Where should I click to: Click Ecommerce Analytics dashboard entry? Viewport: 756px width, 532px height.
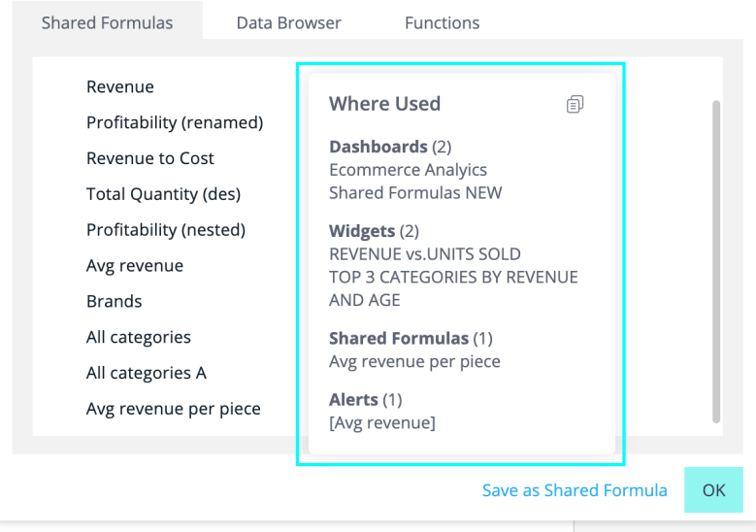408,170
